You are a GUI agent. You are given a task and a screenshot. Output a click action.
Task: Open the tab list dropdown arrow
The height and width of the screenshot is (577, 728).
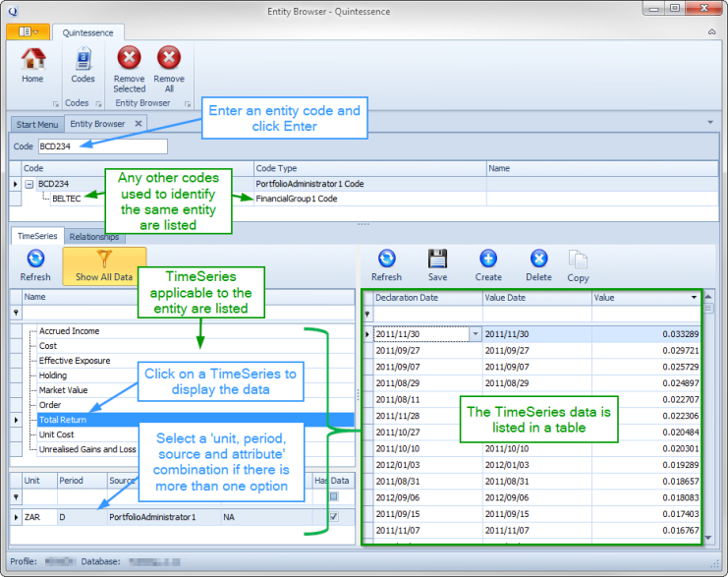(x=710, y=122)
